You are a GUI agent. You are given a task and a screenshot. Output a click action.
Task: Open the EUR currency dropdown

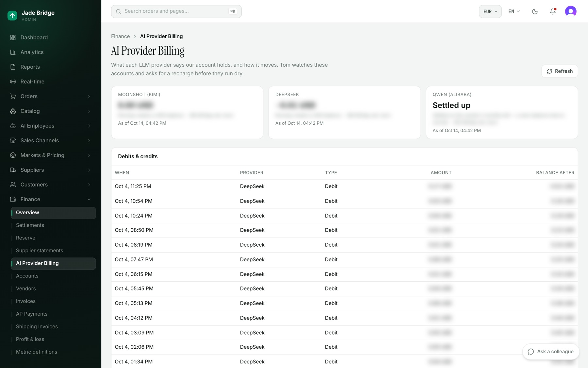tap(490, 11)
